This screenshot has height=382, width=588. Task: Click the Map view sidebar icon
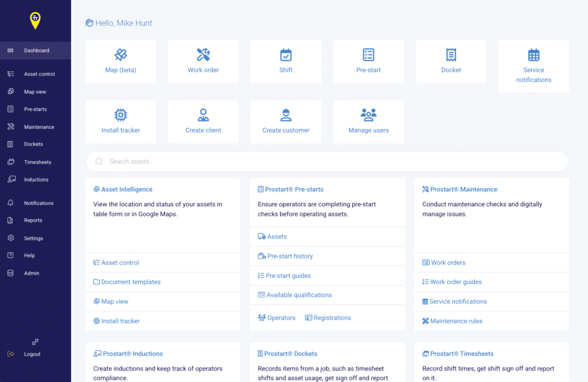pos(11,91)
